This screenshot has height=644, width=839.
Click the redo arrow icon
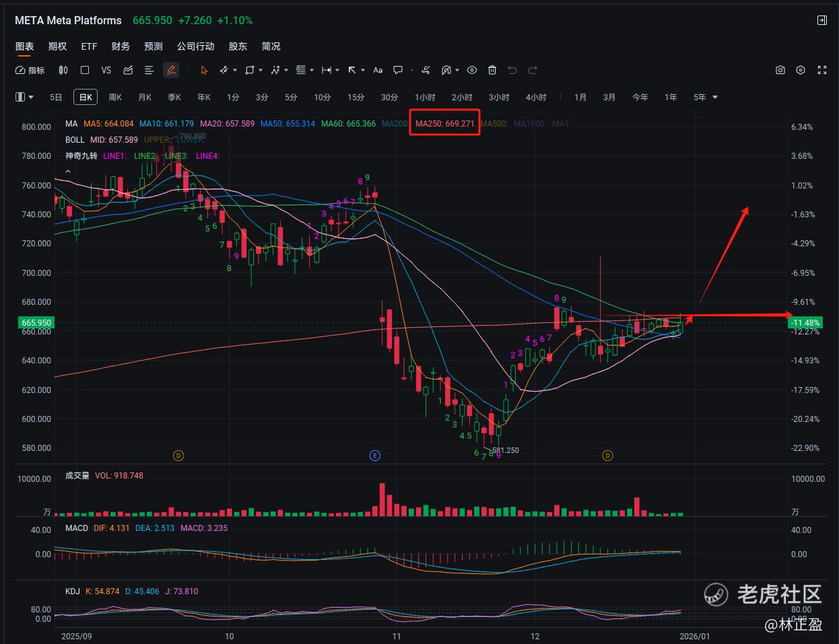point(533,70)
